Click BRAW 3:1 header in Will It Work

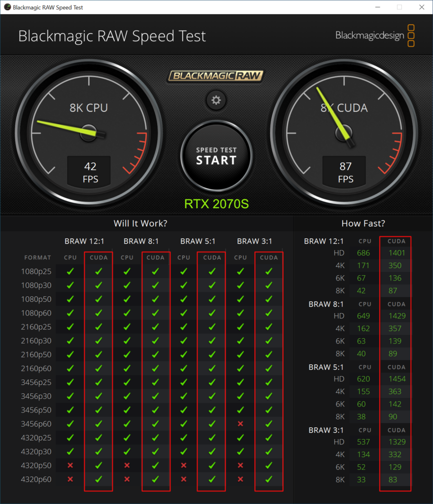[255, 241]
